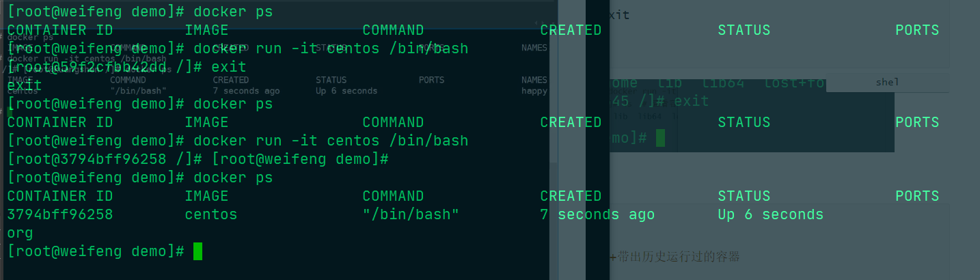The height and width of the screenshot is (280, 980).
Task: Click the standalone 'exit' output line in terminal
Action: point(25,85)
